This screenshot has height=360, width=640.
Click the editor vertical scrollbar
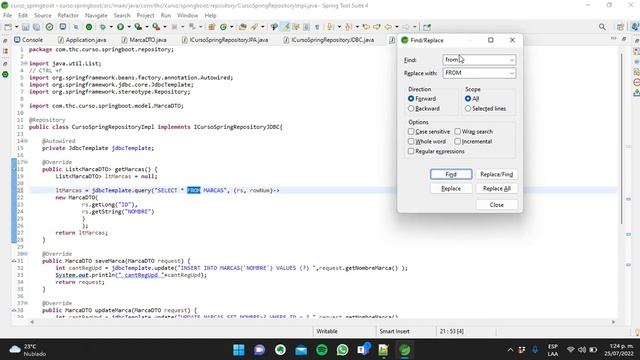tap(622, 139)
